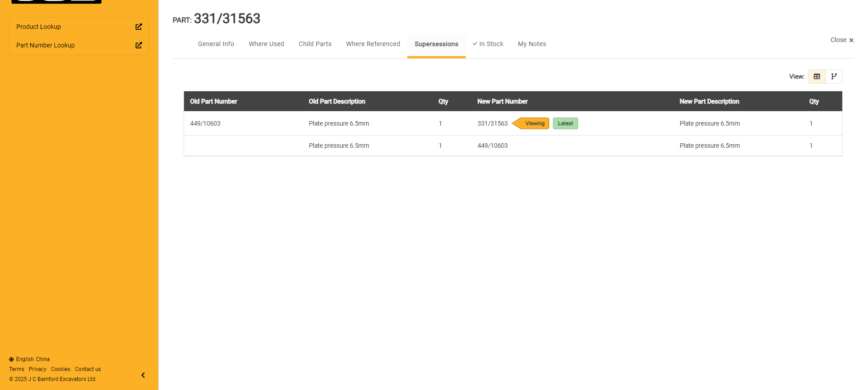This screenshot has height=390, width=868.
Task: Click the globe language icon
Action: (x=11, y=359)
